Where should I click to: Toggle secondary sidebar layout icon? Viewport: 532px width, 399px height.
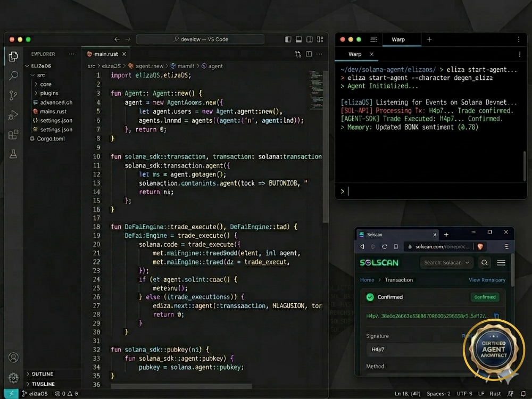[x=310, y=39]
